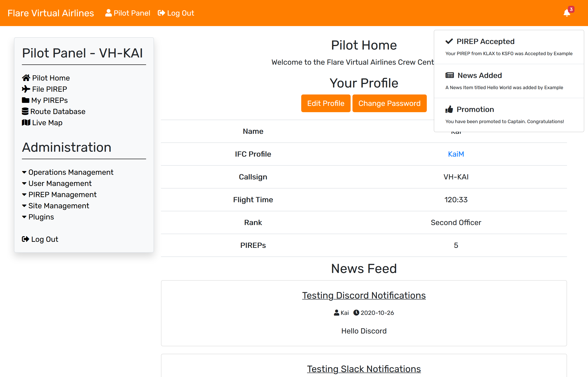Open Testing Discord Notifications news title
Screen dimensions: 588x377
[364, 295]
